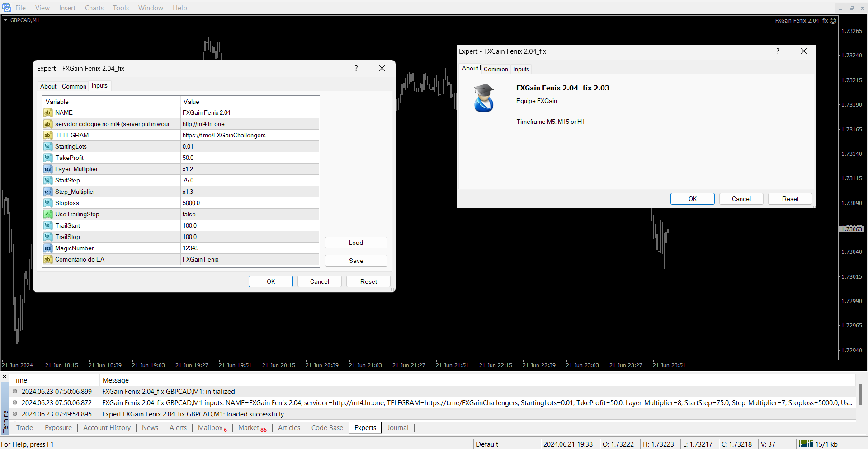The height and width of the screenshot is (449, 868).
Task: Click the TELEGRAM variable string icon
Action: tap(48, 135)
